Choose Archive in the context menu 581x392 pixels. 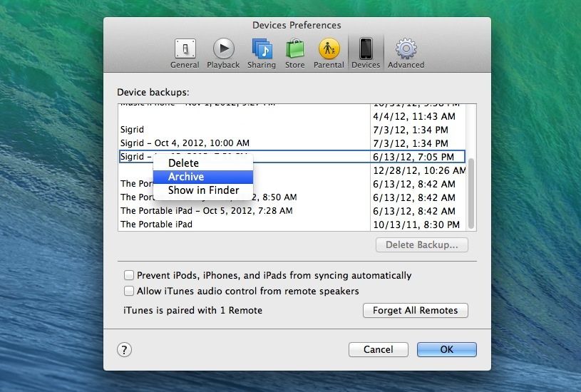click(186, 177)
